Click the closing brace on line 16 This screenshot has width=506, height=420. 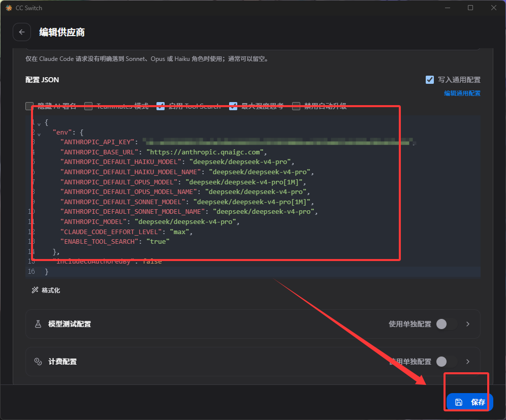coord(46,272)
